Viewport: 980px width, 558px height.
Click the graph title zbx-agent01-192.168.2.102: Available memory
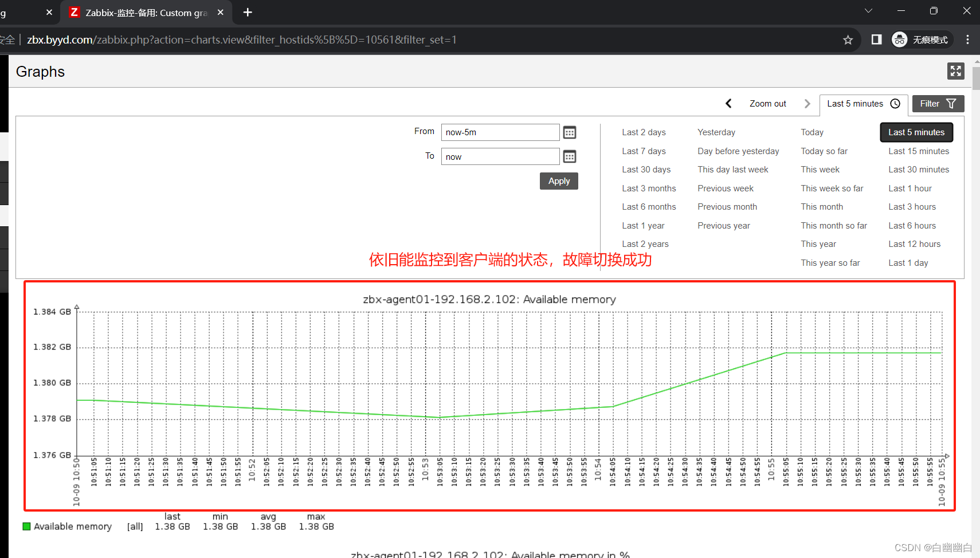coord(489,300)
